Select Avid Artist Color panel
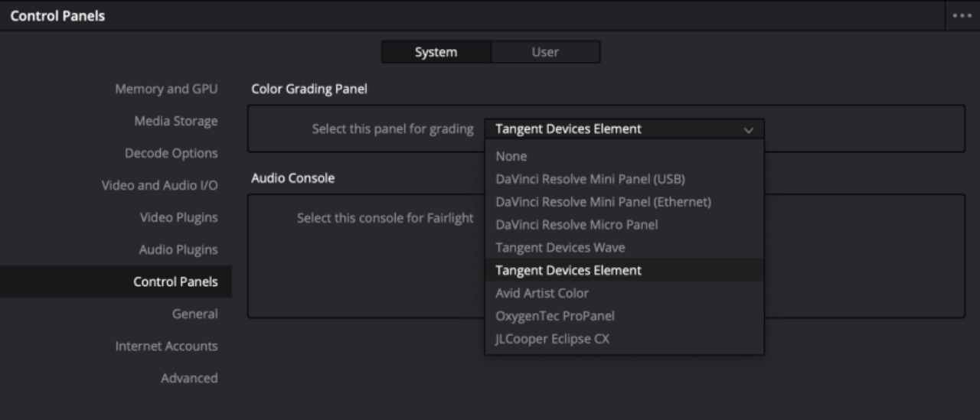980x420 pixels. point(541,293)
